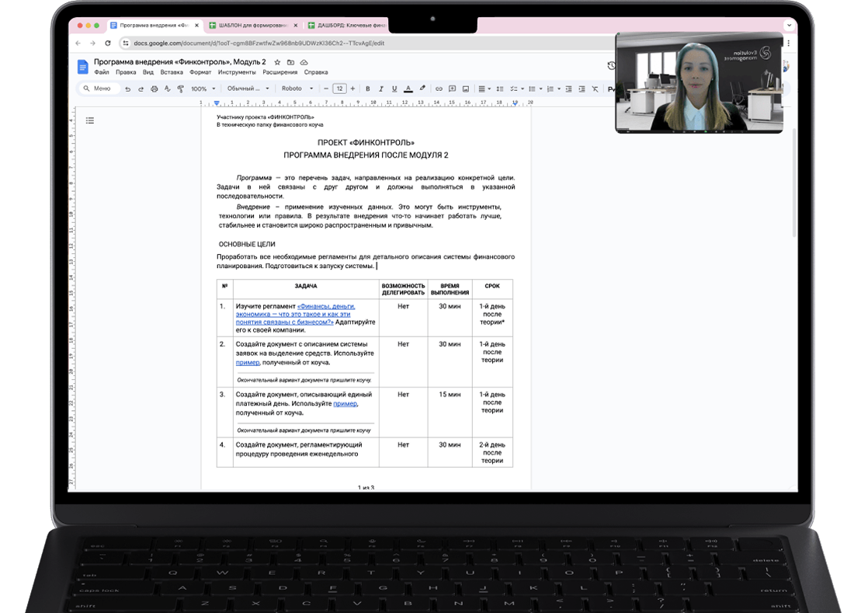Click the add comment icon
868x613 pixels.
(x=453, y=89)
